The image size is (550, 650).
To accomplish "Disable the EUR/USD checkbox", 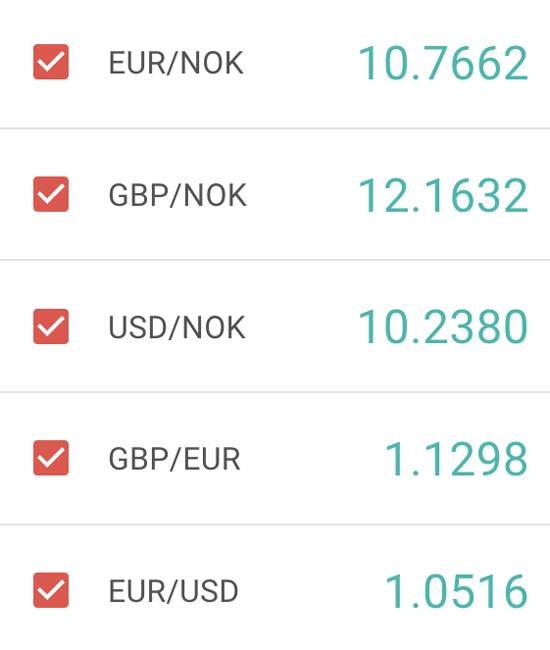I will click(x=51, y=590).
